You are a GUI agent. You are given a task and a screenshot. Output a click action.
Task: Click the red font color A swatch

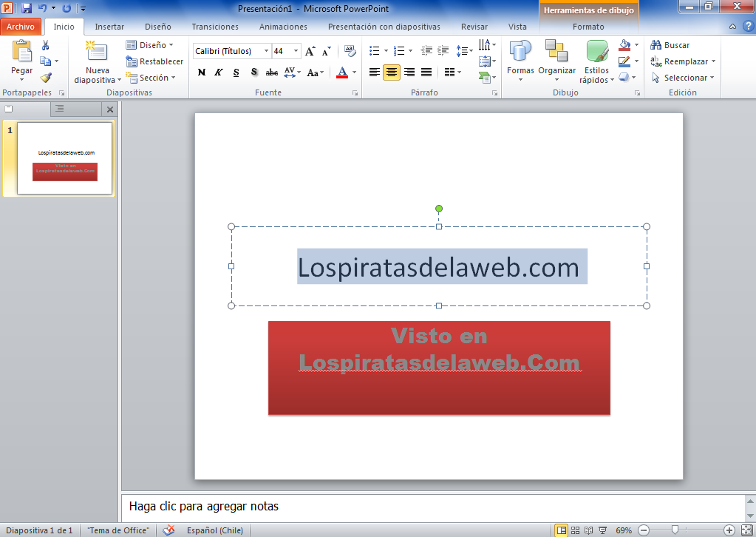tap(342, 72)
